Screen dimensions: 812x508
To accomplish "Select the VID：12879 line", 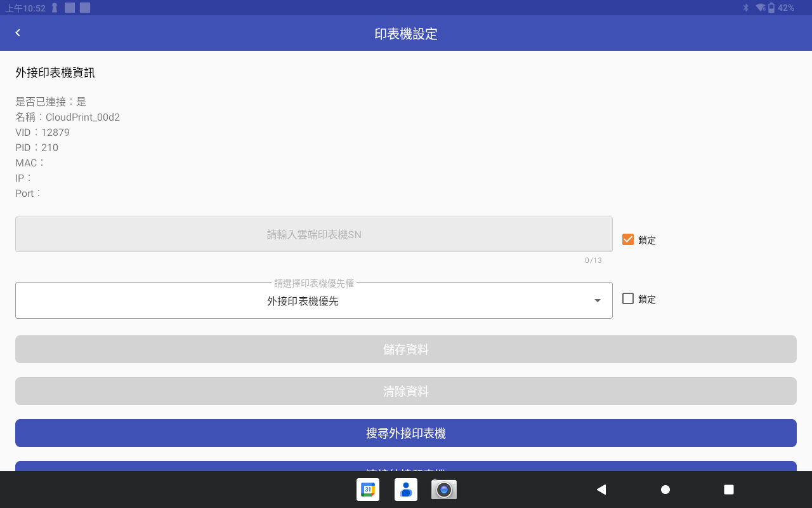I will [x=43, y=132].
